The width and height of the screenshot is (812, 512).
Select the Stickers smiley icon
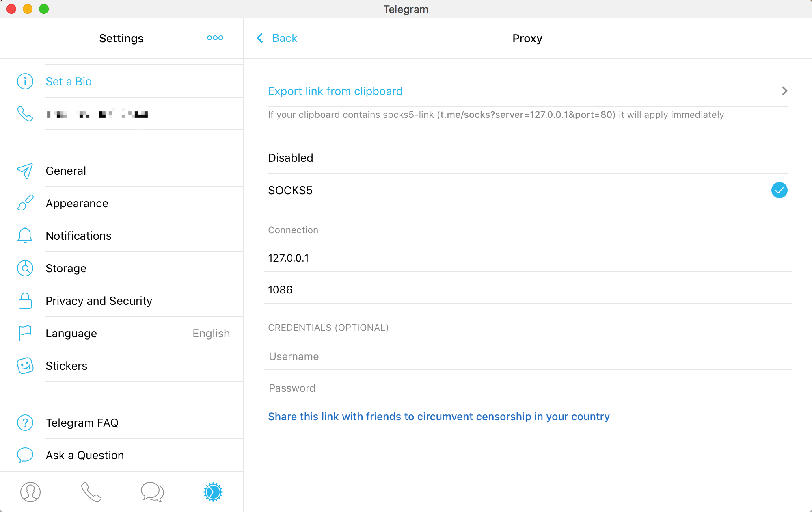[x=25, y=366]
